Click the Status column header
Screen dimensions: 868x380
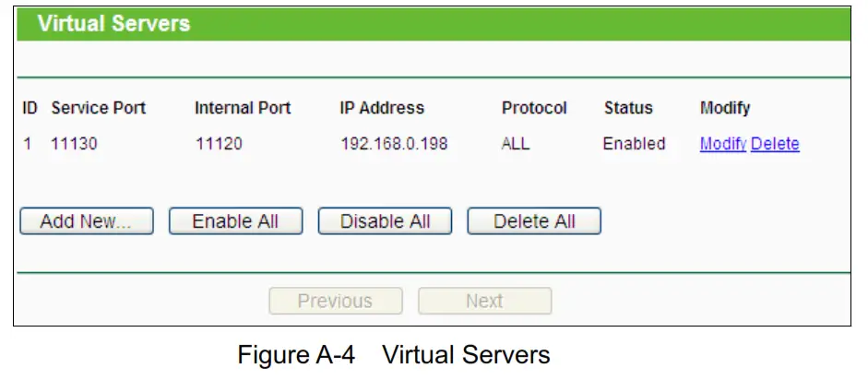(x=628, y=108)
